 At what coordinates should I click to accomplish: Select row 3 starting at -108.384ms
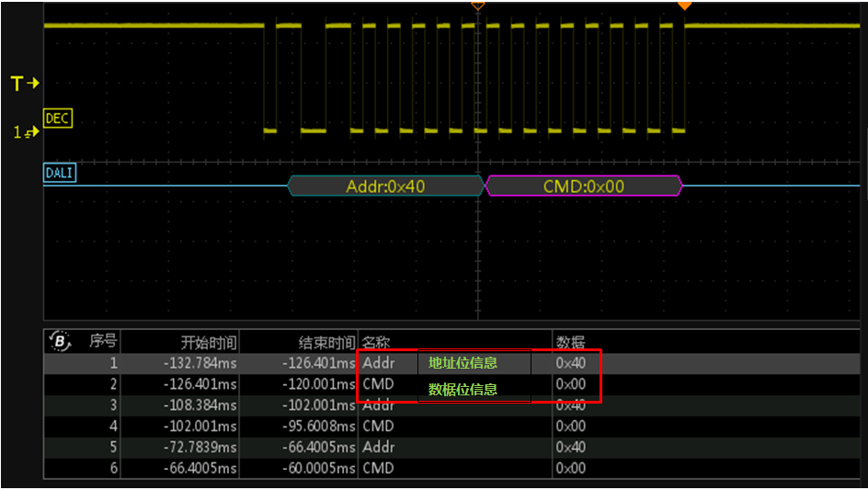451,405
